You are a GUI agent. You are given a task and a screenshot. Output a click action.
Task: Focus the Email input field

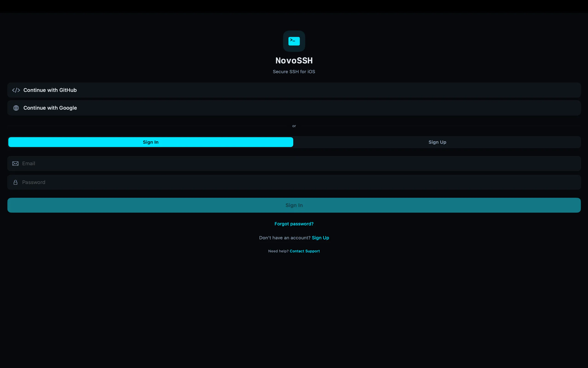pyautogui.click(x=294, y=164)
